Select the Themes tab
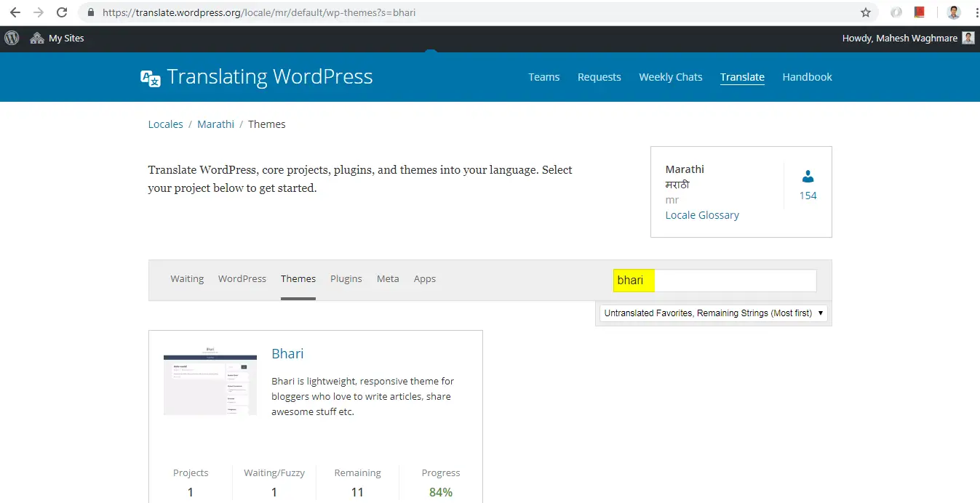The image size is (980, 503). (x=298, y=279)
